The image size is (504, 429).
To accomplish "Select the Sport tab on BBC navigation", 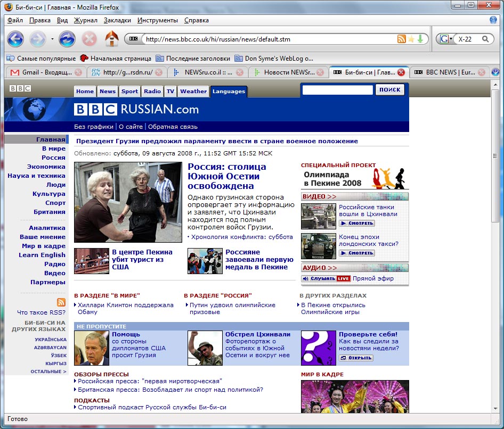I will click(x=129, y=91).
